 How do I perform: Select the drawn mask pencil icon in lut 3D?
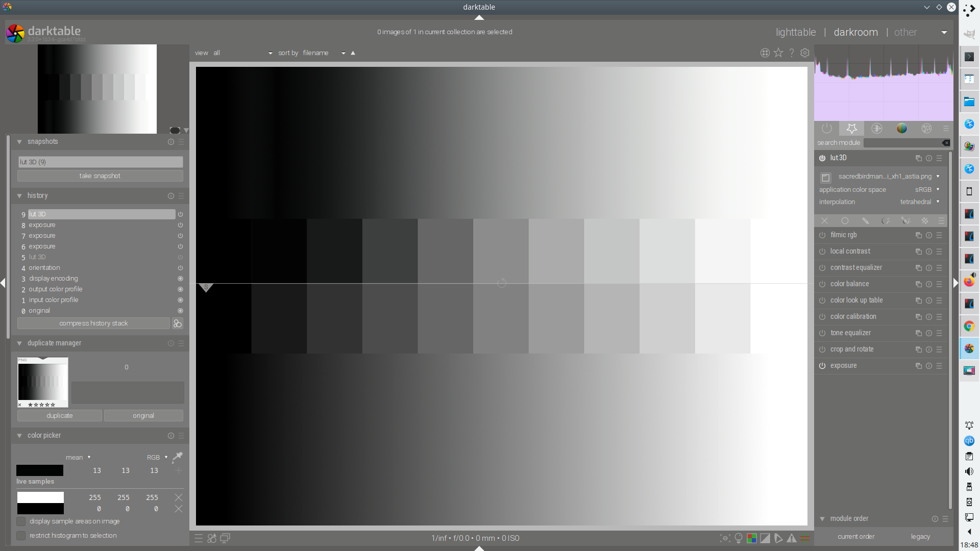[x=866, y=220]
